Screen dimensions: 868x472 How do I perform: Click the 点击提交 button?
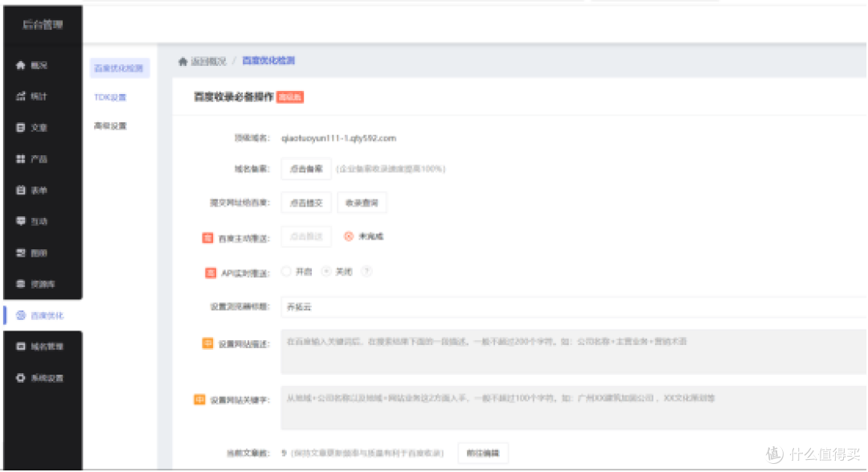[306, 203]
